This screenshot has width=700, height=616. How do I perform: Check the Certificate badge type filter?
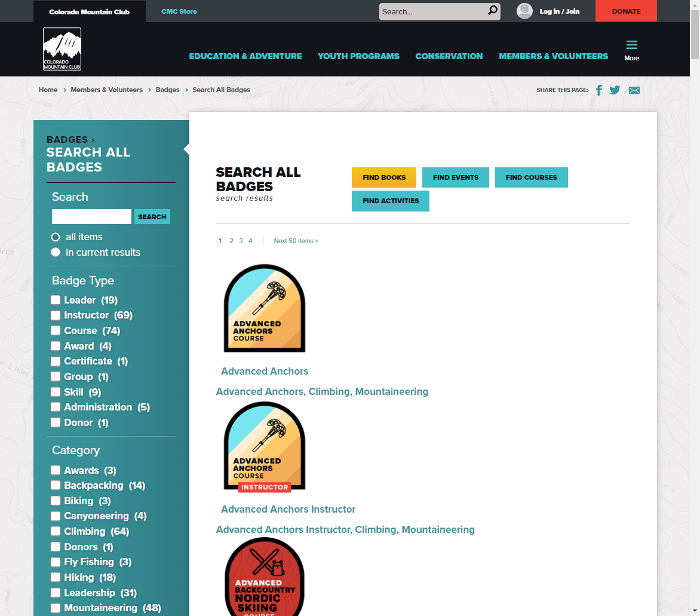56,361
